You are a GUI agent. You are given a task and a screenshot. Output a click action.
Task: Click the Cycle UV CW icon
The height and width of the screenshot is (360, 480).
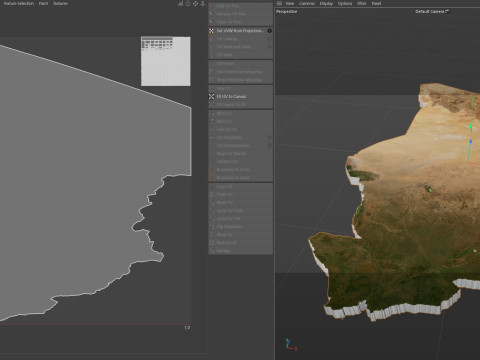click(211, 218)
